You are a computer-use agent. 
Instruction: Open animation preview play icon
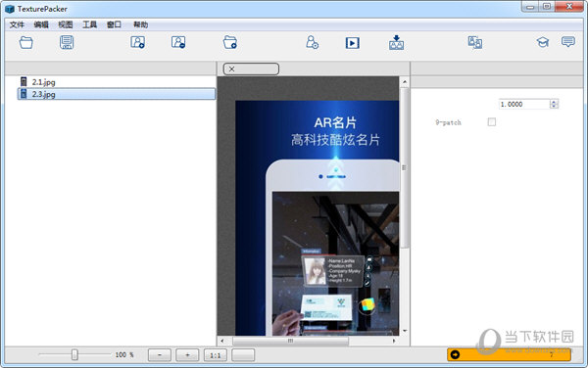[x=353, y=43]
